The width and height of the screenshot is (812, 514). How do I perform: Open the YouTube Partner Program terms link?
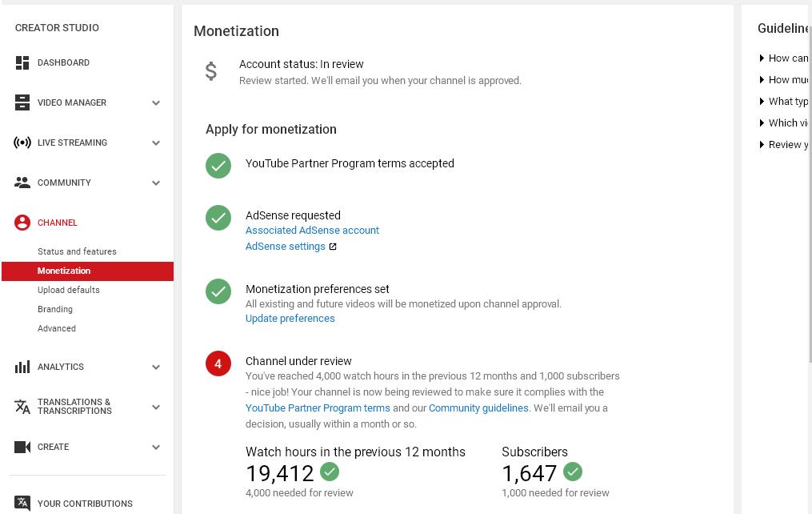[318, 408]
